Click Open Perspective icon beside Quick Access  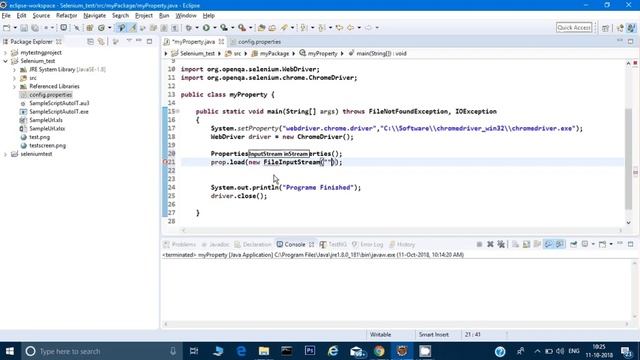coord(605,28)
